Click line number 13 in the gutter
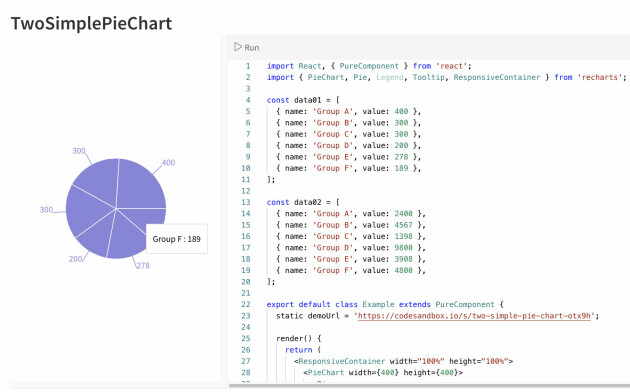Image resolution: width=630 pixels, height=392 pixels. 245,202
